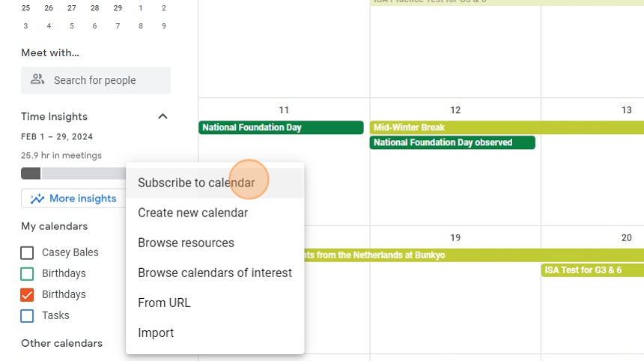Select Subscribe to calendar menu option
Screen dimensions: 644x361
196,183
